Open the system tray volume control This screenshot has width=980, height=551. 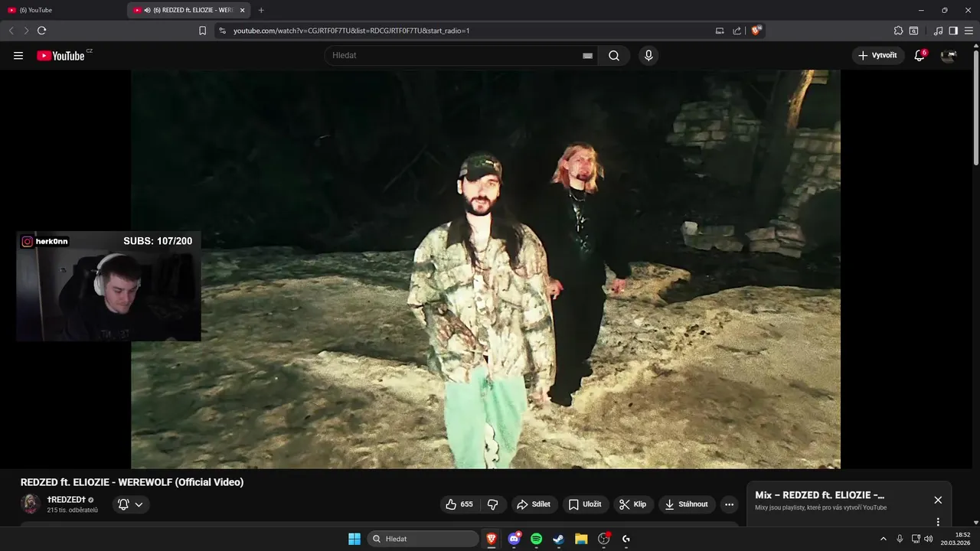tap(929, 539)
